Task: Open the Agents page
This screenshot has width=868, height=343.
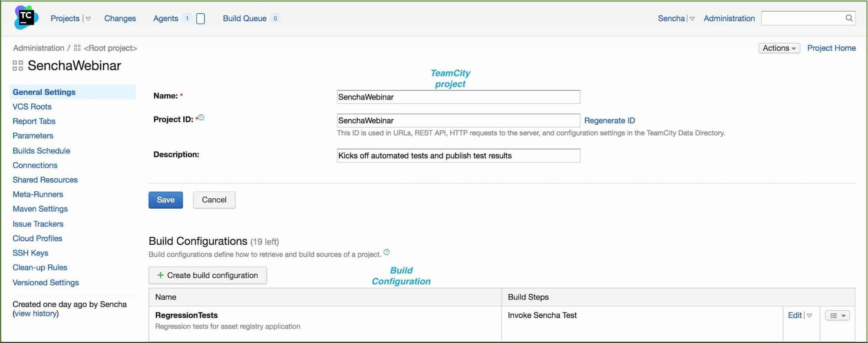Action: click(165, 18)
